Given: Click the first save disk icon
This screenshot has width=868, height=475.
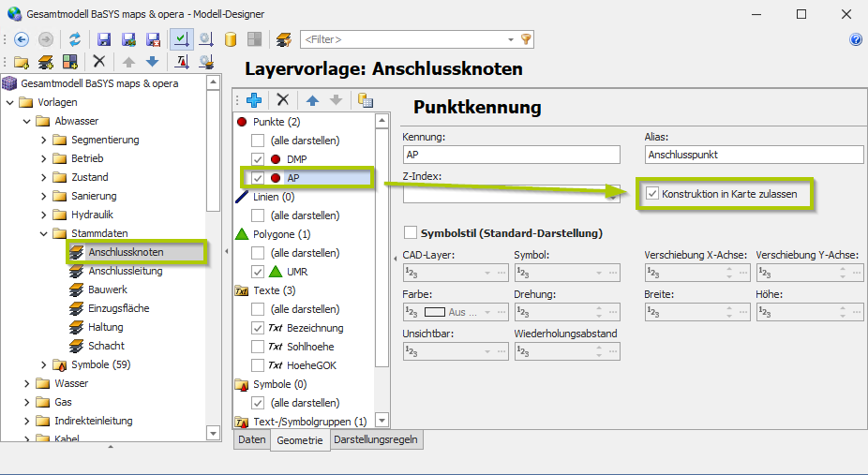Looking at the screenshot, I should (104, 39).
